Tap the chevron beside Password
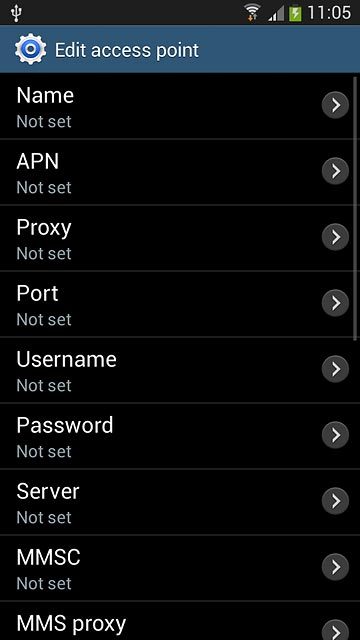 click(335, 435)
